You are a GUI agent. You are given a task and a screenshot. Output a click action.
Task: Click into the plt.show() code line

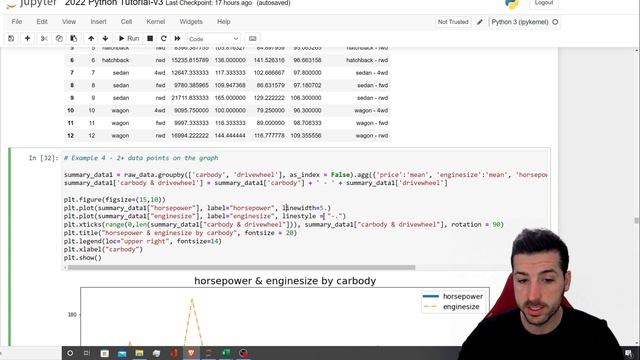tap(82, 258)
